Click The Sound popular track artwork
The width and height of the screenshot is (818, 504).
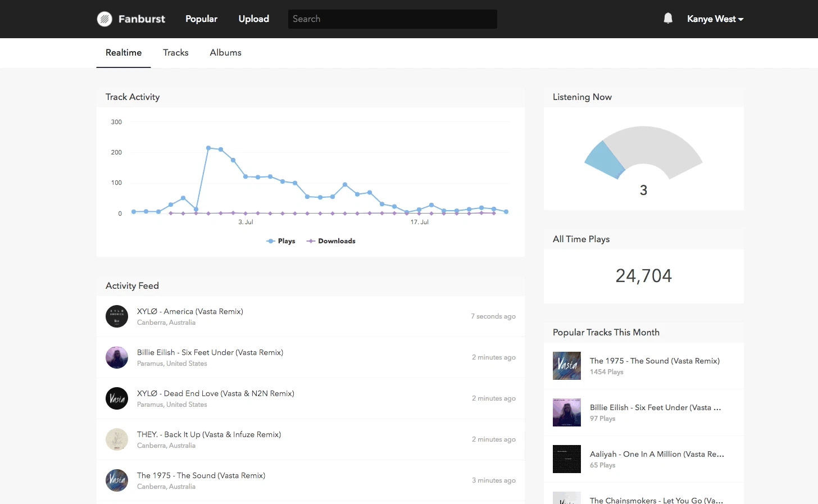567,366
